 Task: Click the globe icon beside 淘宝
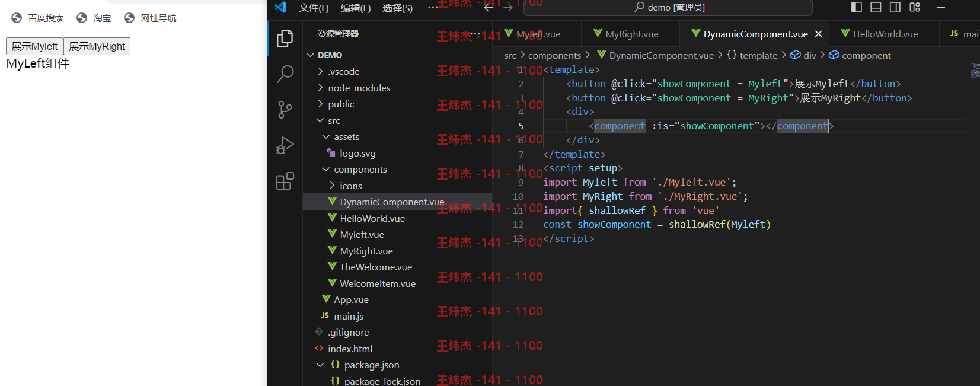click(82, 18)
